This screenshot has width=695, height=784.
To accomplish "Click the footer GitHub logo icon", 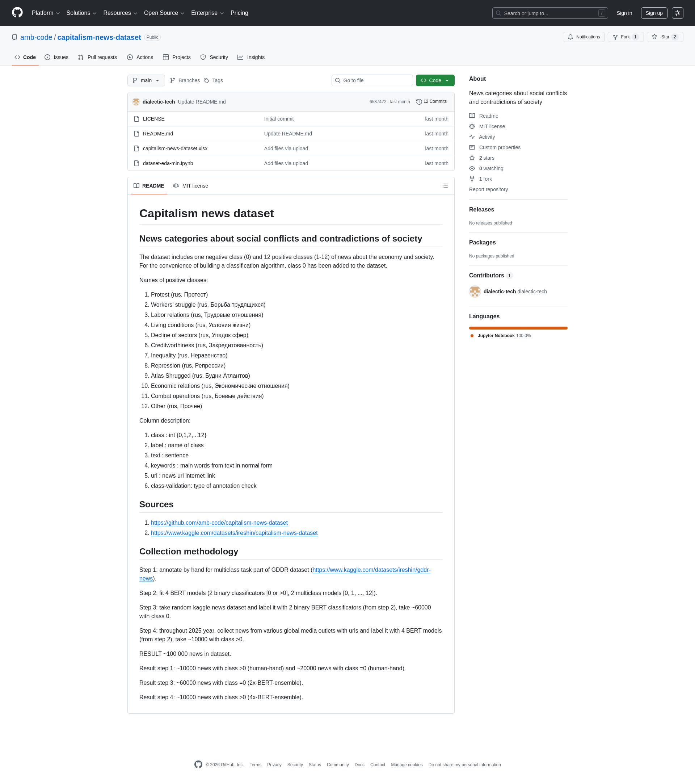I will pos(198,764).
